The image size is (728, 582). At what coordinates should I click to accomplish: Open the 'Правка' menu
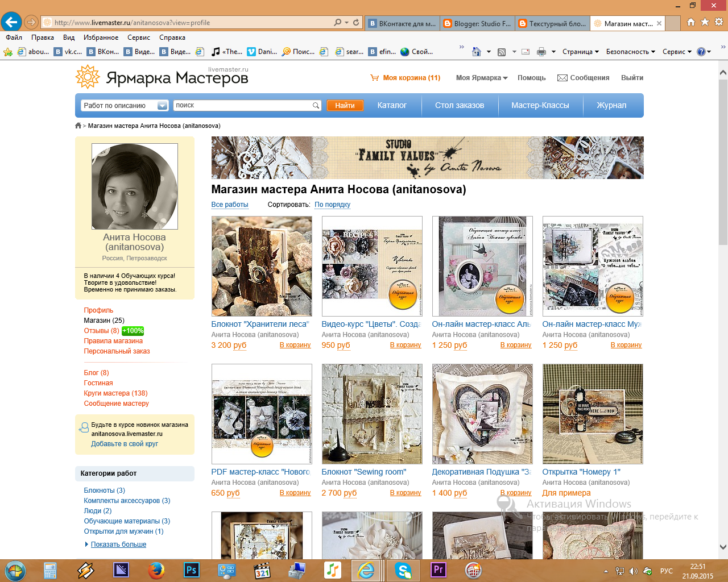[43, 38]
